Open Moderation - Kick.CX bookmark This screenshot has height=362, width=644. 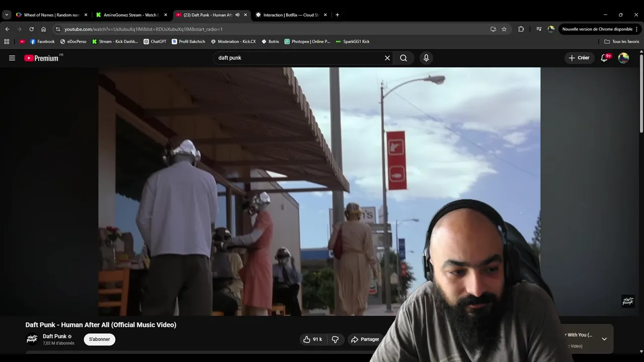pyautogui.click(x=233, y=42)
